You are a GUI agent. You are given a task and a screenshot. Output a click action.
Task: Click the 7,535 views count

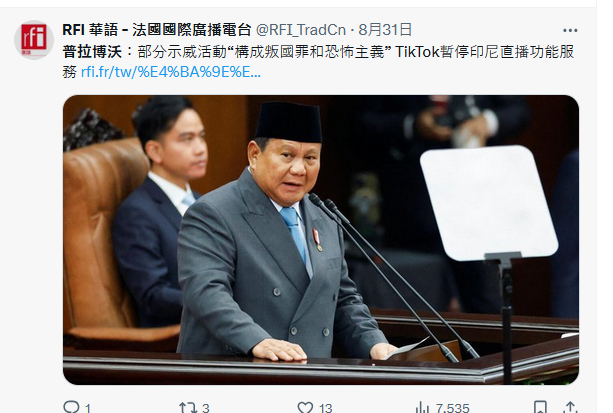click(x=452, y=408)
